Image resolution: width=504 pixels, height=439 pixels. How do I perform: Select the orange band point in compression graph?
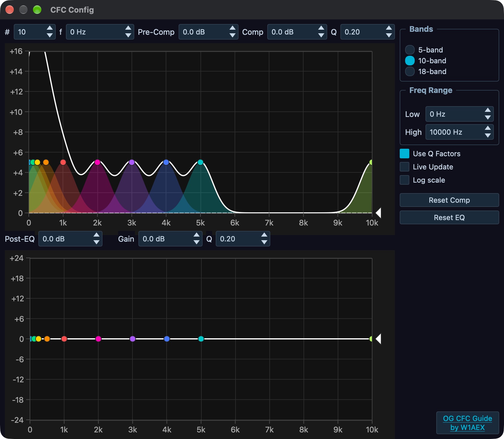pos(46,162)
